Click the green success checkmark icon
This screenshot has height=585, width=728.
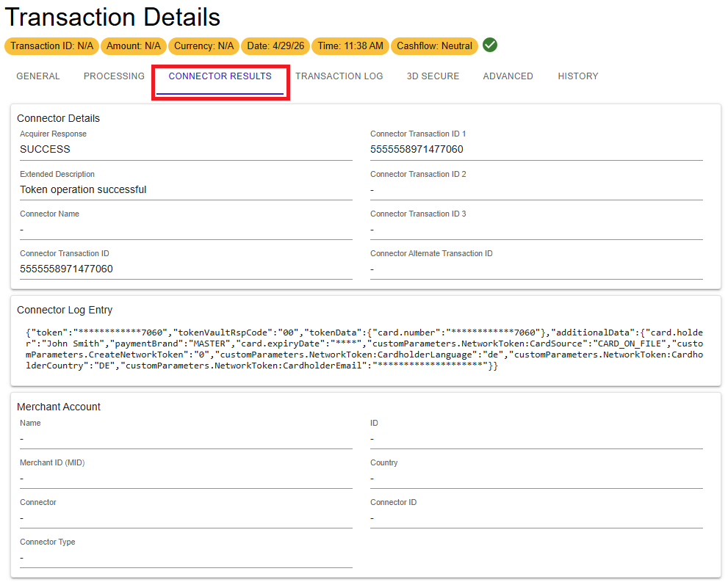tap(490, 45)
